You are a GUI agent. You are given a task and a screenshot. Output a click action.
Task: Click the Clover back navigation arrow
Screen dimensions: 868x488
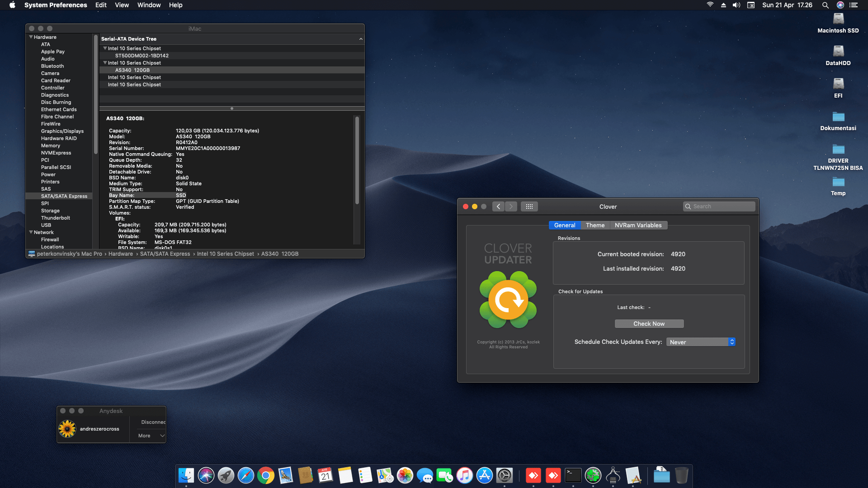tap(498, 206)
